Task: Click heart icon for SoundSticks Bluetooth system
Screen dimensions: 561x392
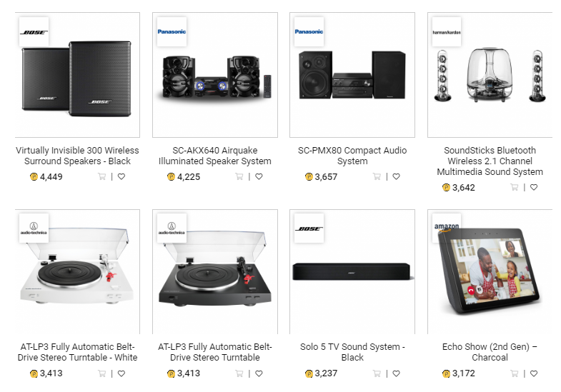Action: [x=534, y=187]
